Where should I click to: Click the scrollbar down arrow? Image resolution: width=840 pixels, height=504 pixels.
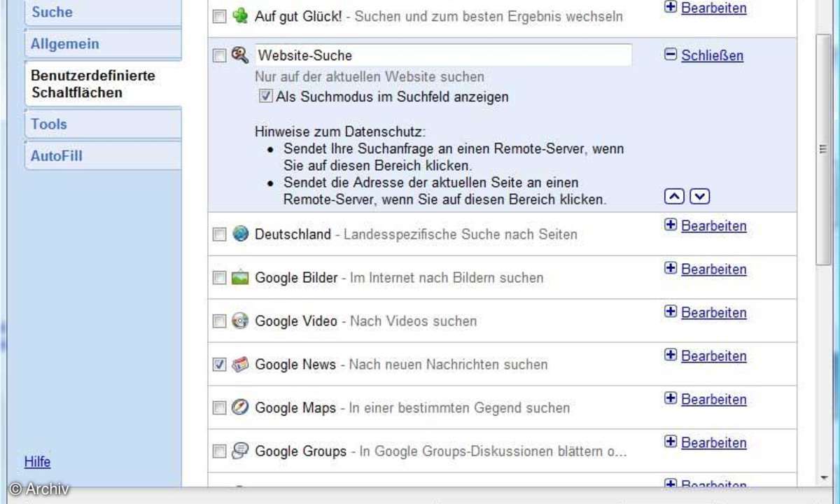click(824, 479)
